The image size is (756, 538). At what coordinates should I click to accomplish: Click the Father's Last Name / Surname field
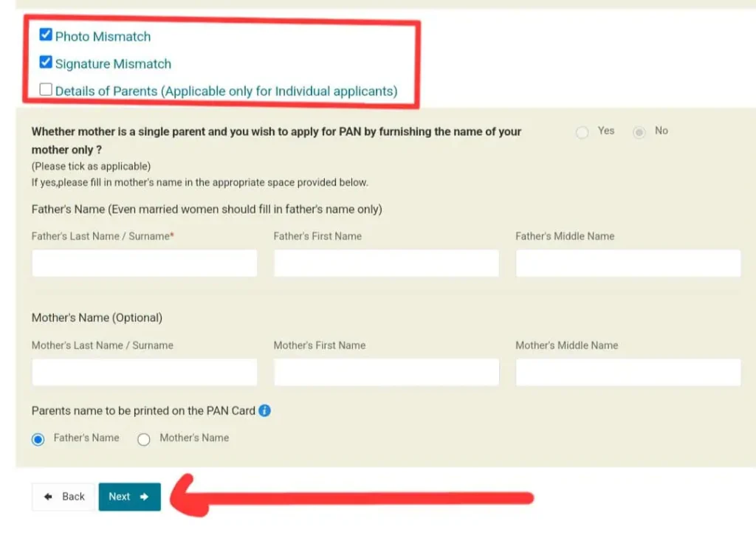pos(145,263)
